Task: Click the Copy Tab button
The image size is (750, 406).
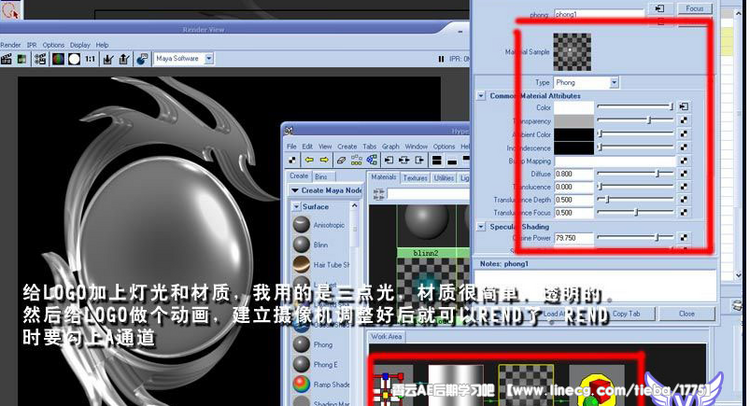Action: coord(626,314)
